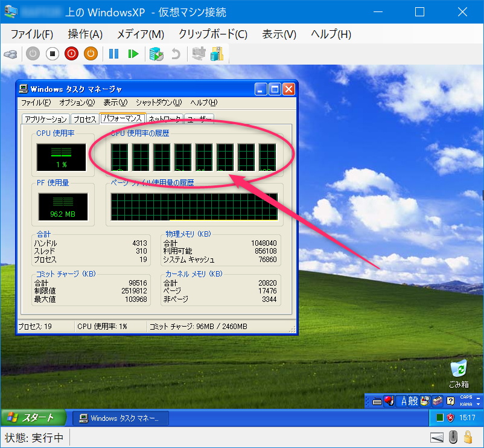Screen dimensions: 484x448
Task: Click the language bar help question icon
Action: coord(450,402)
